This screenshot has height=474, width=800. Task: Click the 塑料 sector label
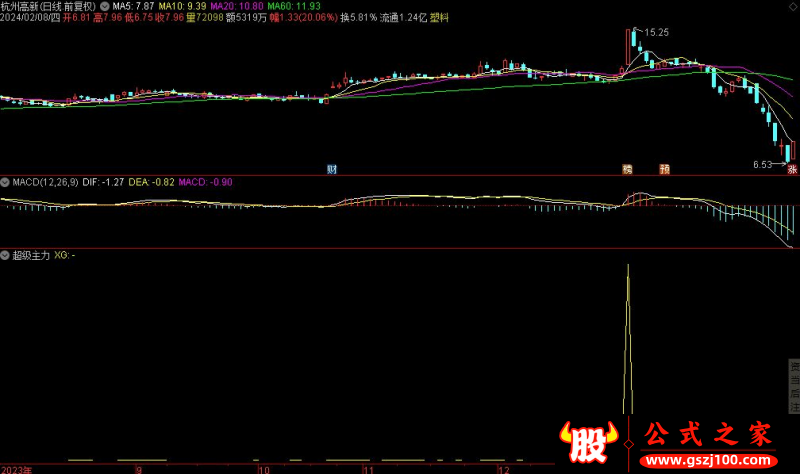point(439,18)
